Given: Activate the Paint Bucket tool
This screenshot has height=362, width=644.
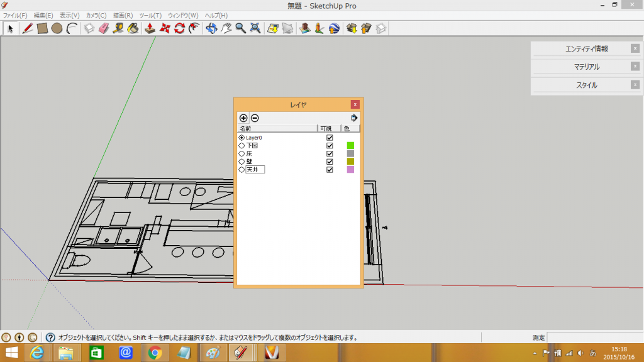Looking at the screenshot, I should coord(133,28).
